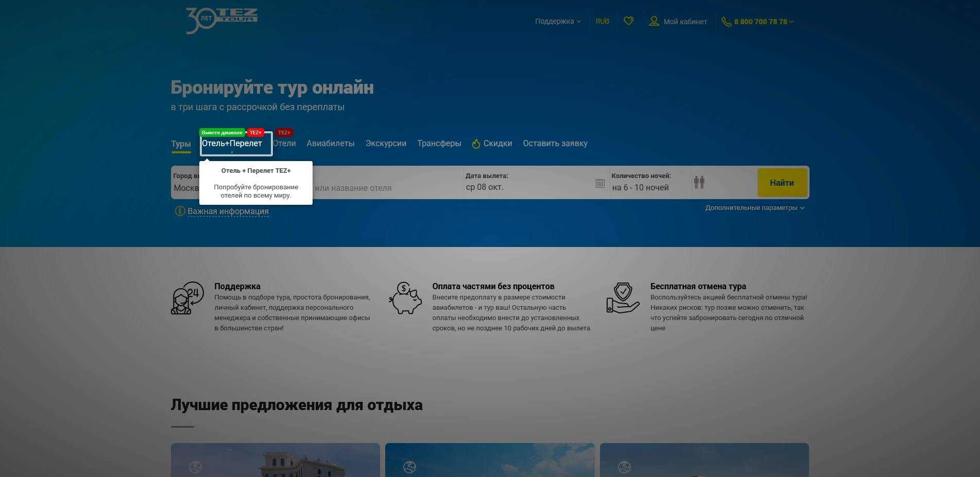Image resolution: width=980 pixels, height=477 pixels.
Task: Select the Отель+Перелет tab
Action: (x=232, y=144)
